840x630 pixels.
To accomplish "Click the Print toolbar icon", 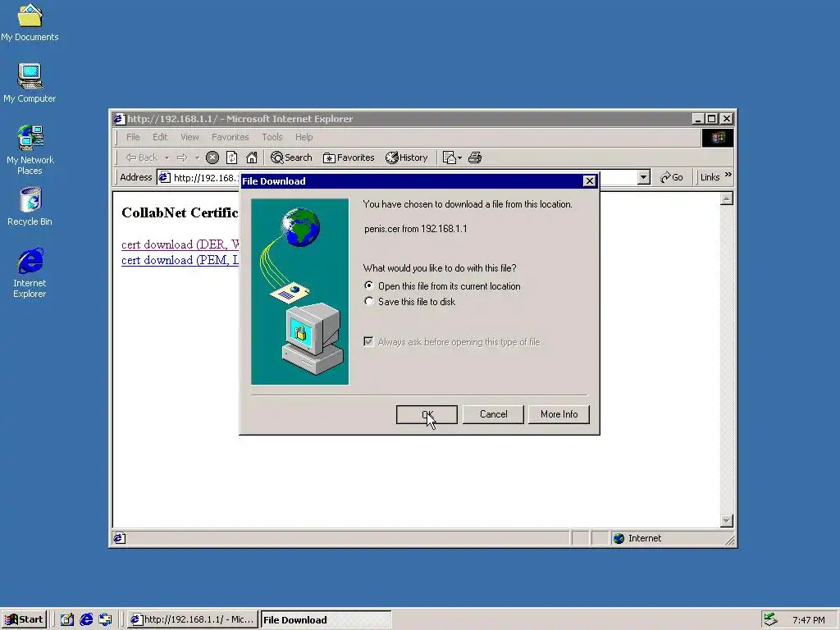I will click(475, 157).
